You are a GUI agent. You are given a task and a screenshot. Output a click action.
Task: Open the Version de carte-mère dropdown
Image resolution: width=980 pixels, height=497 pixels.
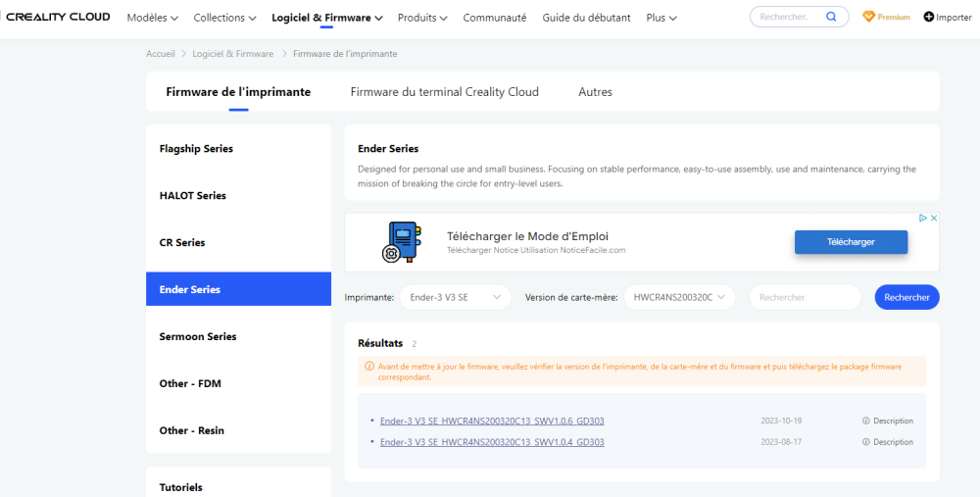coord(679,298)
